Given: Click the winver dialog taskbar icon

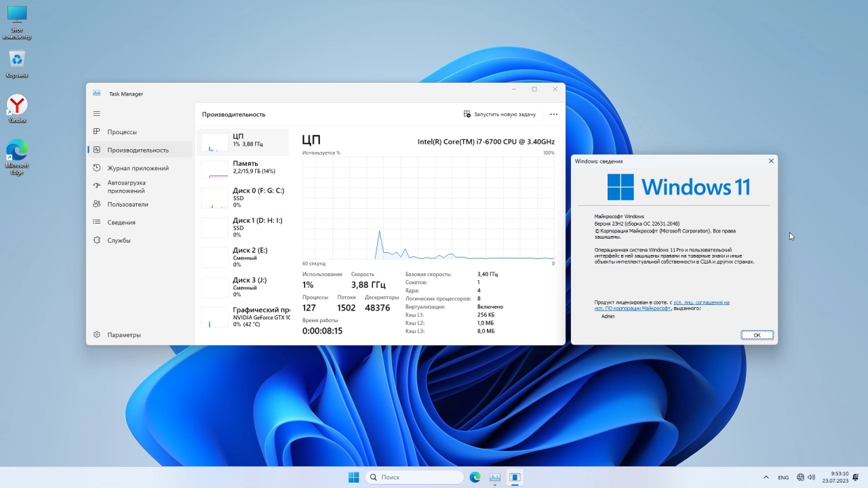Looking at the screenshot, I should [x=515, y=477].
